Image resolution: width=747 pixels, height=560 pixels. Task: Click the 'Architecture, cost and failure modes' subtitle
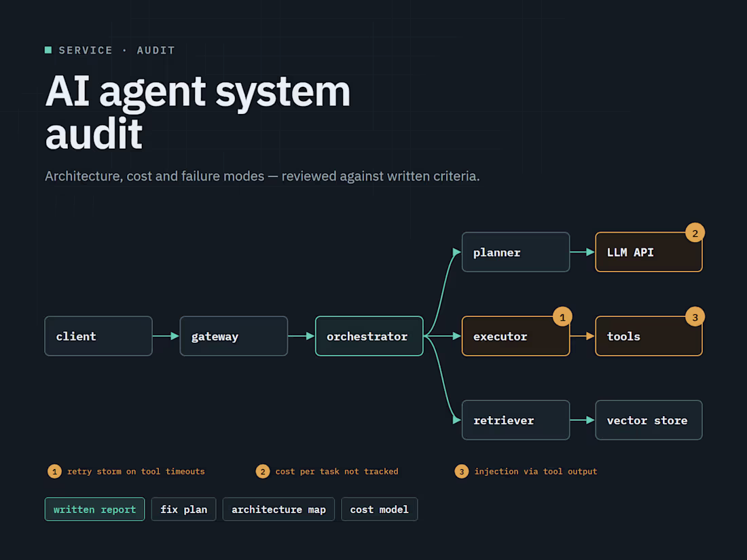click(262, 176)
